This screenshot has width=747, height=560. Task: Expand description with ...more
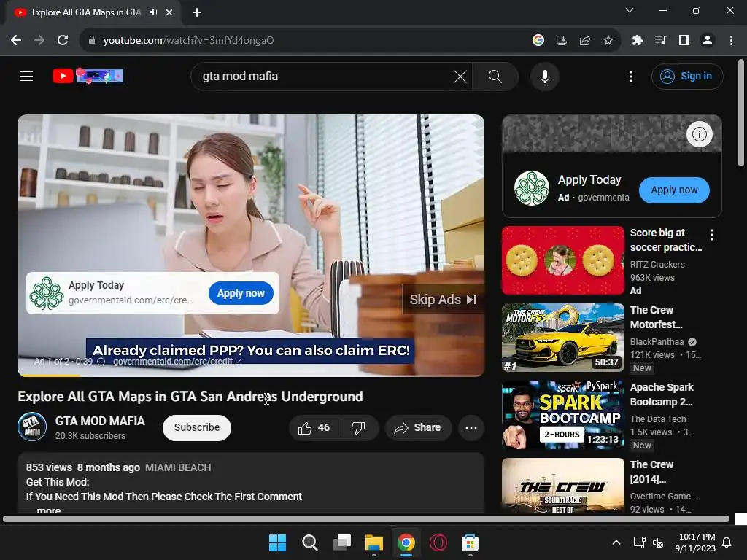pos(49,510)
